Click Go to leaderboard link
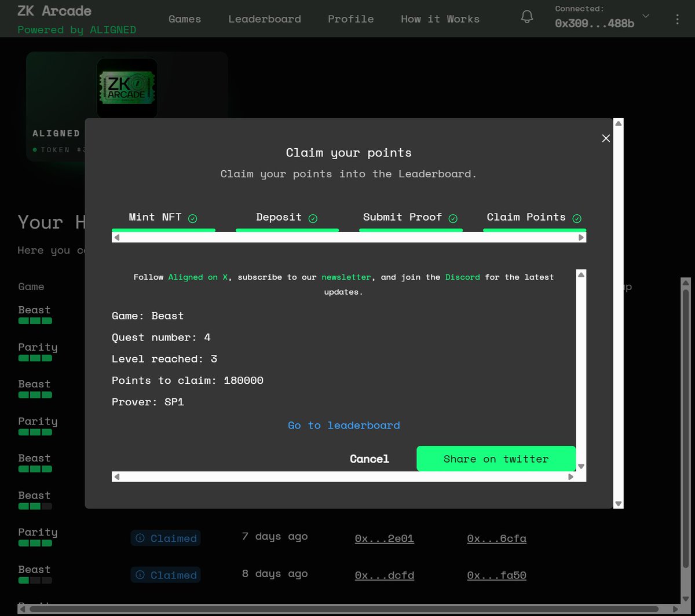The width and height of the screenshot is (695, 616). 344,426
